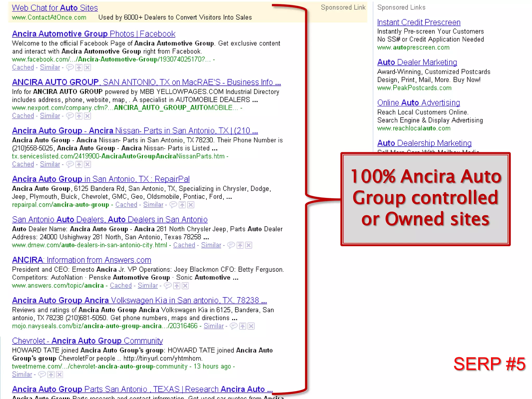Click the red 100% Ancira callout box
Image resolution: width=532 pixels, height=399 pixels.
pyautogui.click(x=425, y=199)
